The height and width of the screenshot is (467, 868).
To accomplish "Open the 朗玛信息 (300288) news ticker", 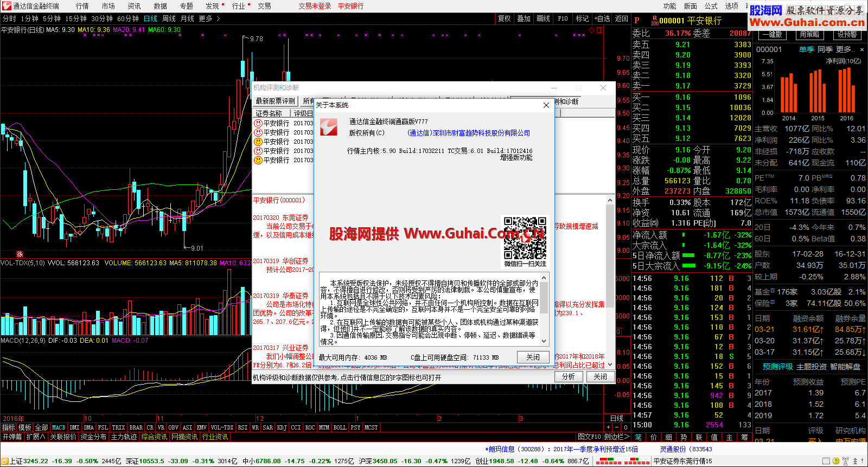I will pos(561,449).
